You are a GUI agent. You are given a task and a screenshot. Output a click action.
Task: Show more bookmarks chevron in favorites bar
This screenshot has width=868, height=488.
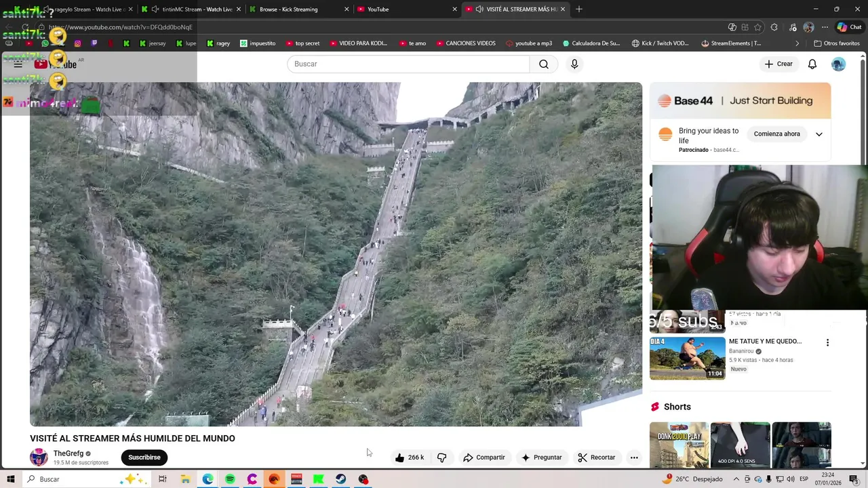[x=797, y=43]
